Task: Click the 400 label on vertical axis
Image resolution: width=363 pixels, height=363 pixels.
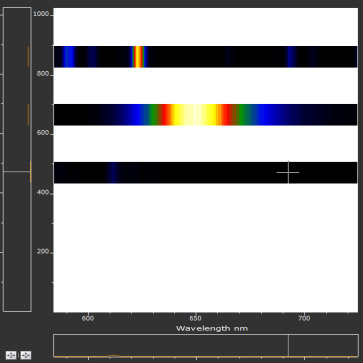Action: click(x=43, y=192)
